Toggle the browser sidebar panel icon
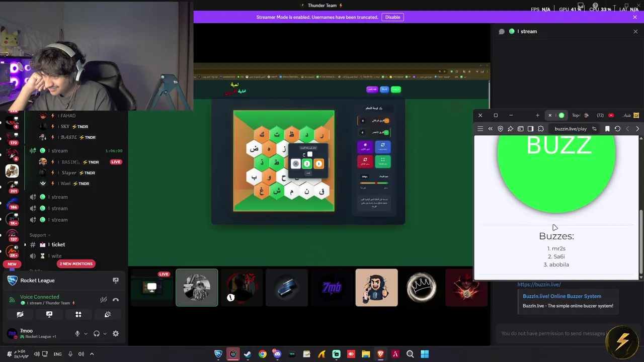Image resolution: width=644 pixels, height=362 pixels. 530,129
